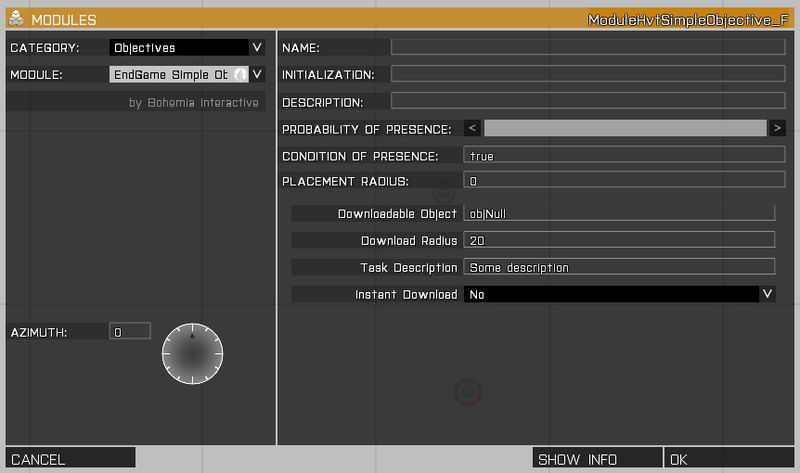Screen dimensions: 800x473
Task: Increase probability with the right arrow
Action: pos(777,128)
